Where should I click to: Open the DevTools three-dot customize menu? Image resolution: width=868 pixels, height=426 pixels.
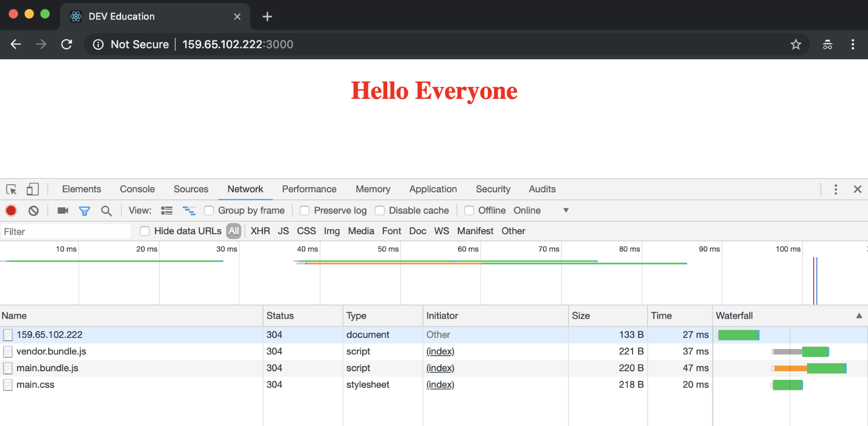[836, 189]
